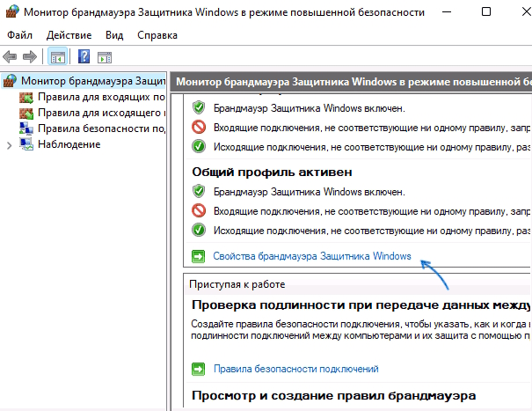The image size is (532, 411).
Task: Click the inbound rules icon in the tree
Action: click(x=26, y=97)
